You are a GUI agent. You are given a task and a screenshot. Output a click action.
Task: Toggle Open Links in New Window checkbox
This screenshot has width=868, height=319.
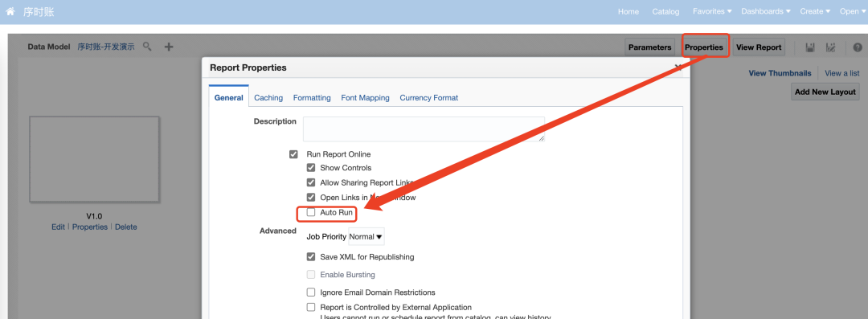point(311,197)
